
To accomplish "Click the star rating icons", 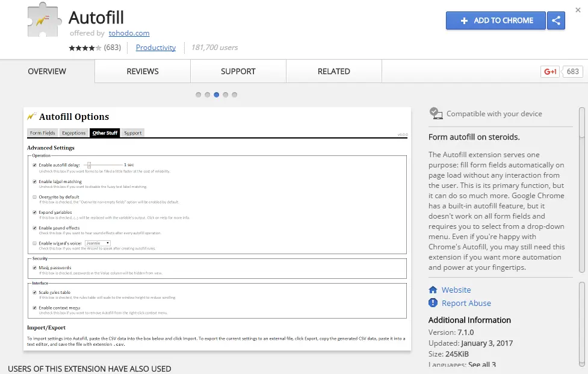I will pyautogui.click(x=85, y=48).
